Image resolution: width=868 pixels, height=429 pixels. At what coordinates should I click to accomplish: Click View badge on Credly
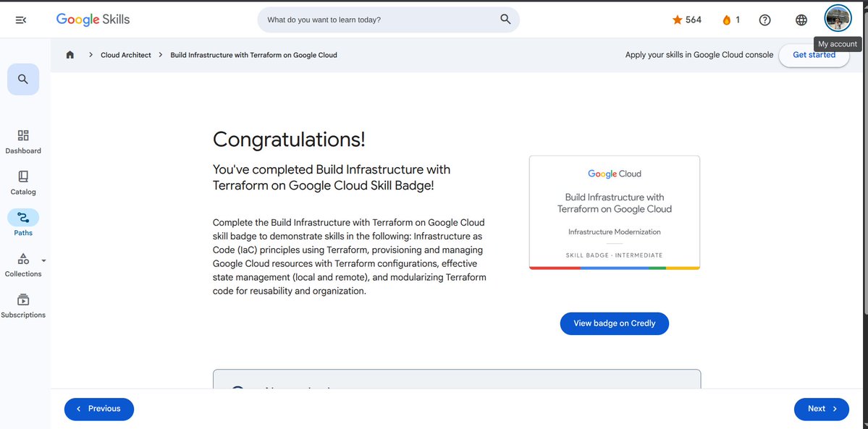[x=615, y=323]
